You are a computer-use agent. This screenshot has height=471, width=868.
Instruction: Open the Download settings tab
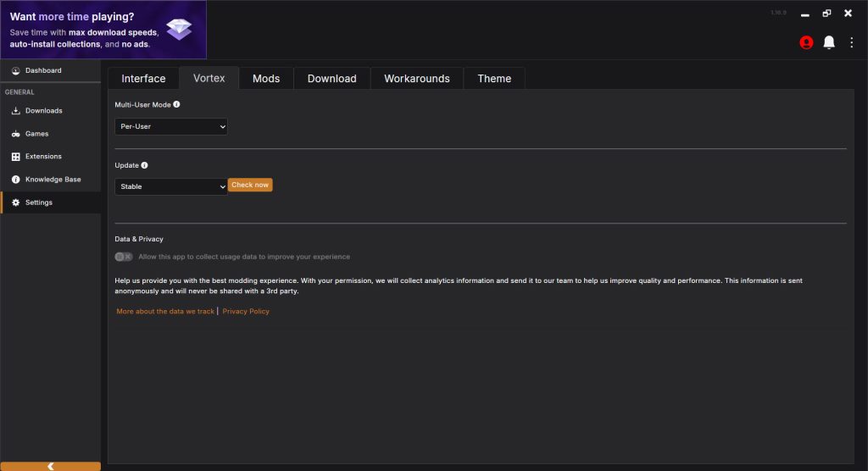331,79
